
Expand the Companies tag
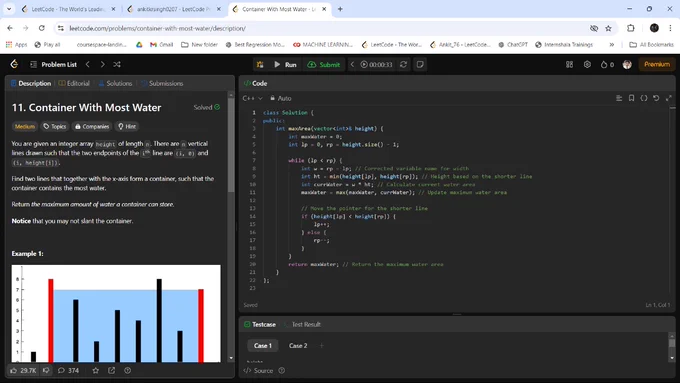92,127
